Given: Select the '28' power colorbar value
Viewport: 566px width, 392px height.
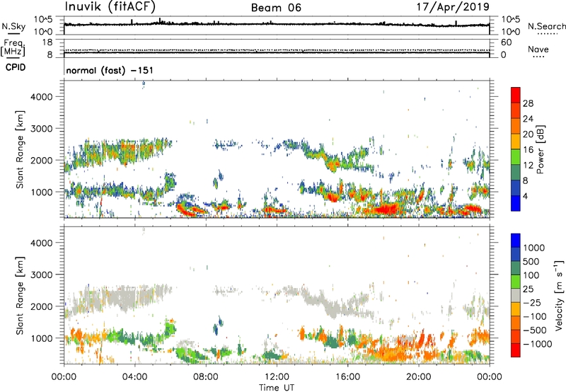Looking at the screenshot, I should tap(528, 103).
